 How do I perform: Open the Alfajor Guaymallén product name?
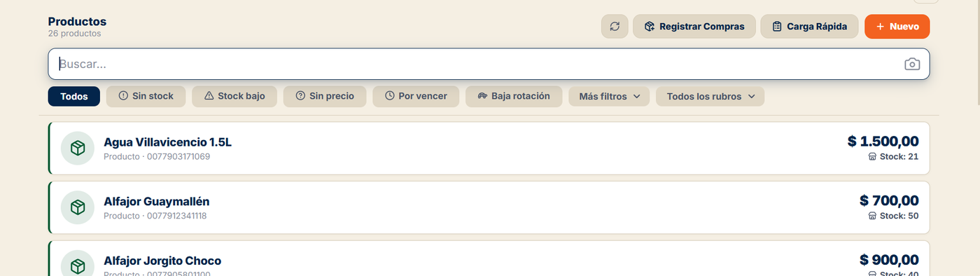point(156,202)
